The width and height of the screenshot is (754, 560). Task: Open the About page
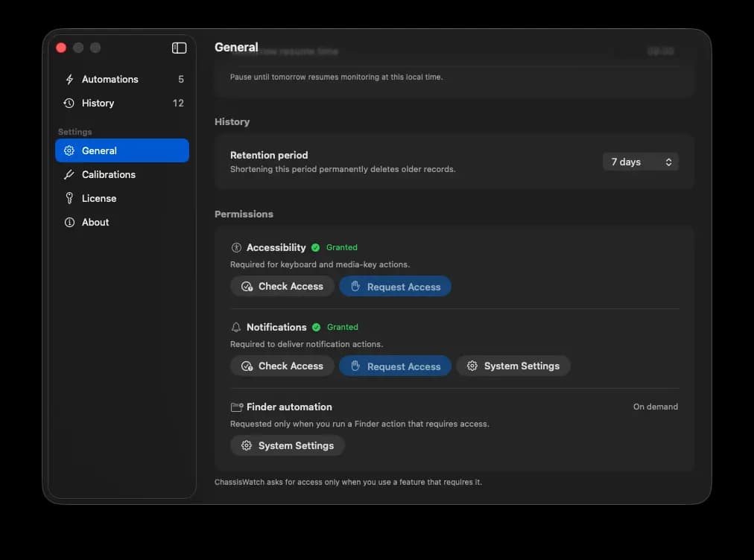pos(122,222)
